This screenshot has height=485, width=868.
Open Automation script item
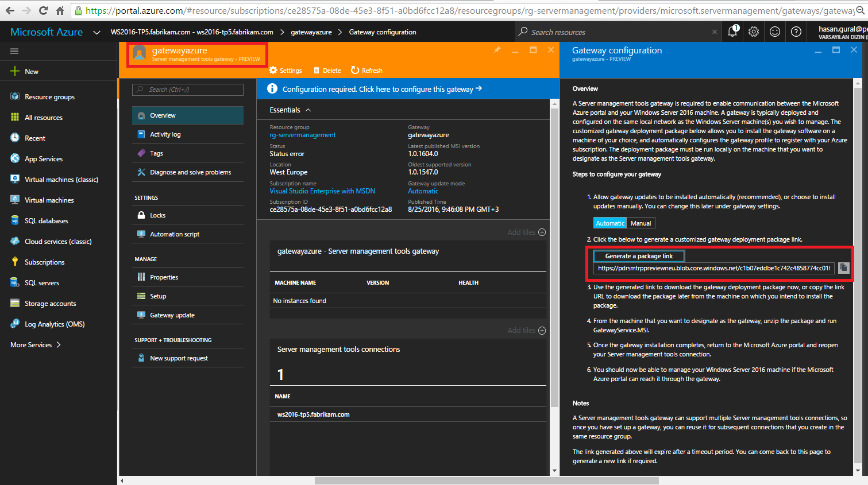point(188,234)
